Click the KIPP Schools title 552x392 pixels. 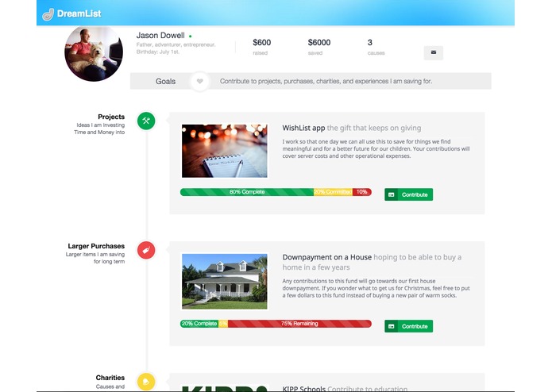coord(303,389)
